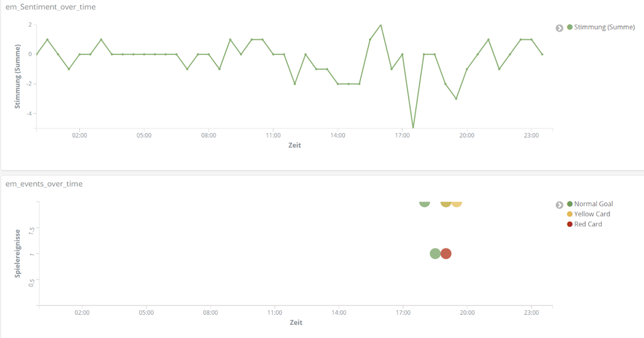This screenshot has width=644, height=338.
Task: Click the green Stimmung (Summe) legend dot
Action: [570, 27]
